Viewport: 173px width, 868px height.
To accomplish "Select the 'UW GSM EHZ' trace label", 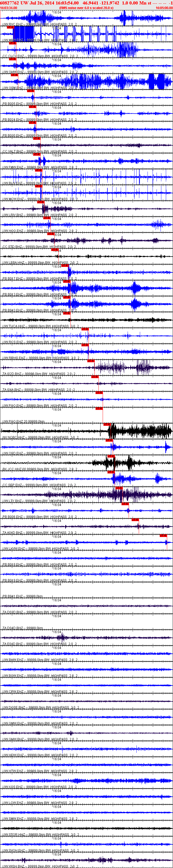I will [40, 88].
